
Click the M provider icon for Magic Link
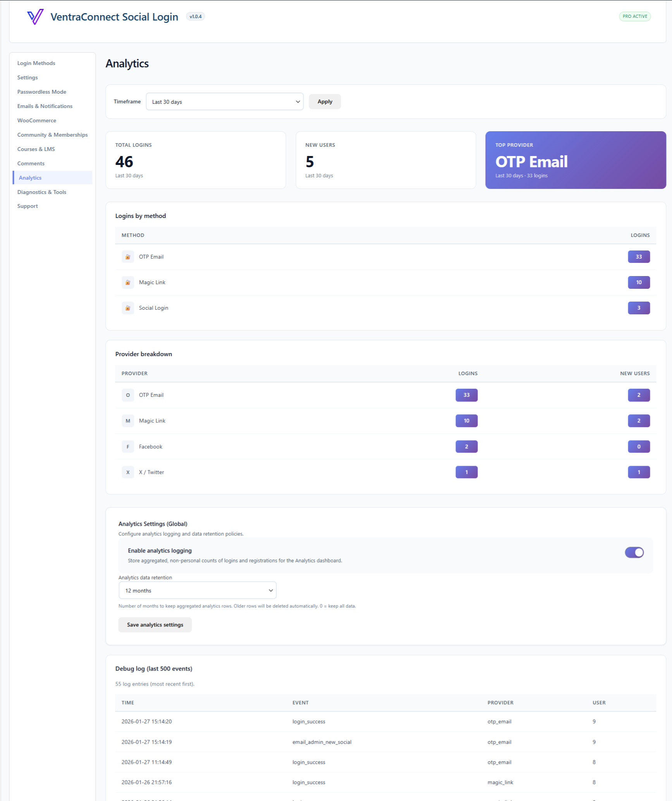point(128,420)
